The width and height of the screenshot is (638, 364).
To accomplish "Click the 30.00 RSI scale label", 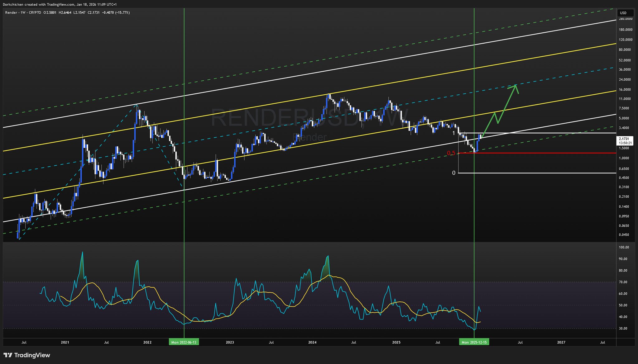I will [623, 328].
